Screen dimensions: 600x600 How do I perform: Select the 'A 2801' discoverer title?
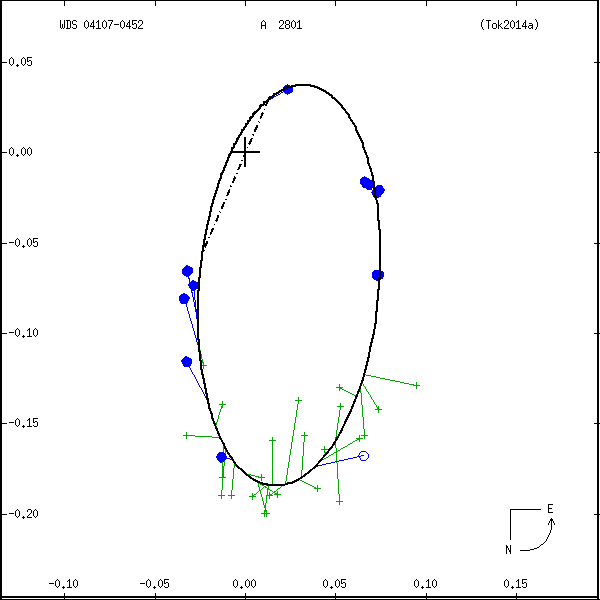pyautogui.click(x=281, y=25)
